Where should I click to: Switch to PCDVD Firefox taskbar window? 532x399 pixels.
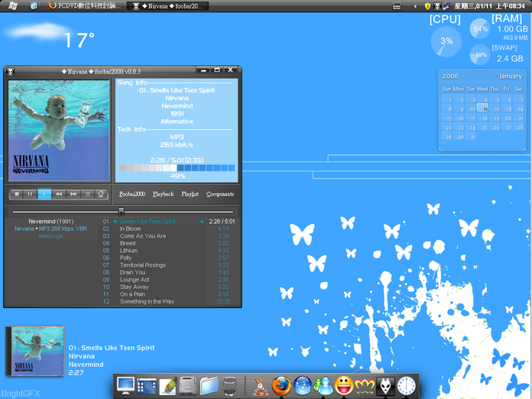pyautogui.click(x=85, y=6)
